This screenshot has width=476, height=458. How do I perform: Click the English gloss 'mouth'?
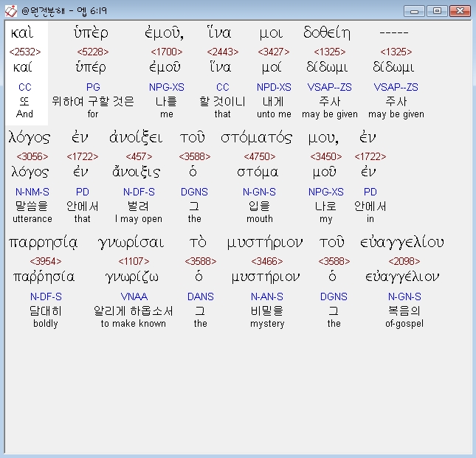coord(260,219)
